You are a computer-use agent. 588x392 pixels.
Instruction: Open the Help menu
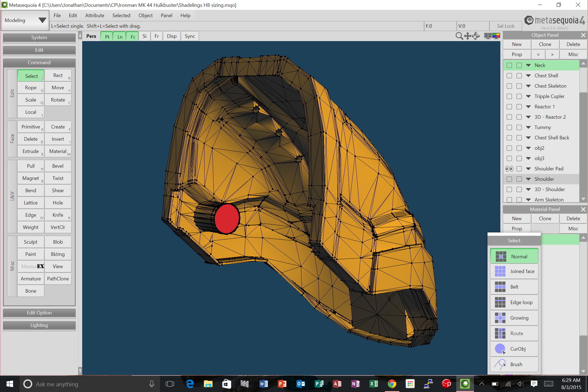[185, 16]
